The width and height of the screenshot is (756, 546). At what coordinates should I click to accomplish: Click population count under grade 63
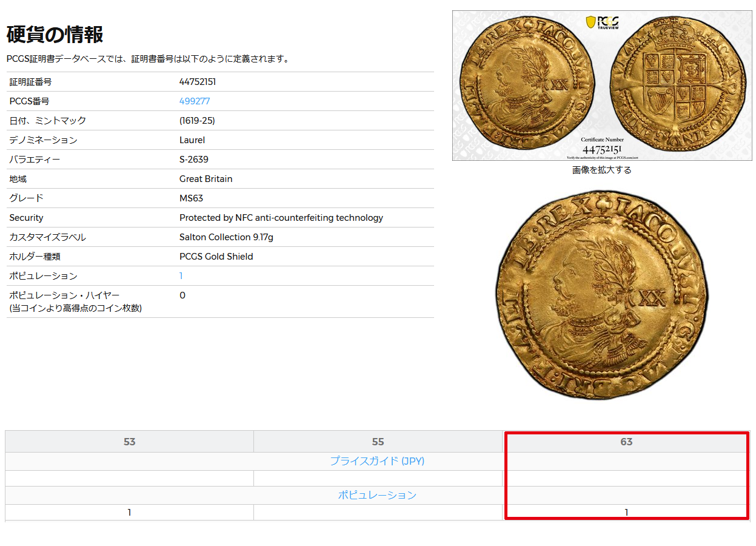[626, 513]
